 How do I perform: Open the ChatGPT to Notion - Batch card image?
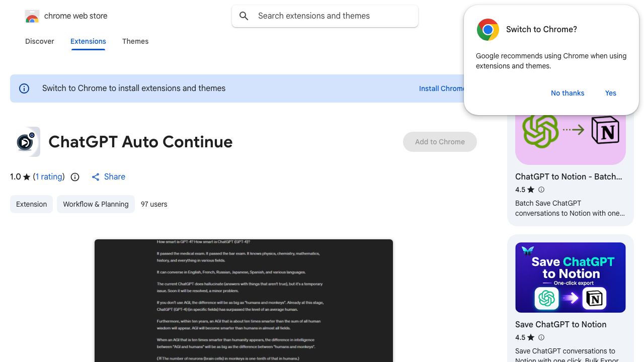571,139
